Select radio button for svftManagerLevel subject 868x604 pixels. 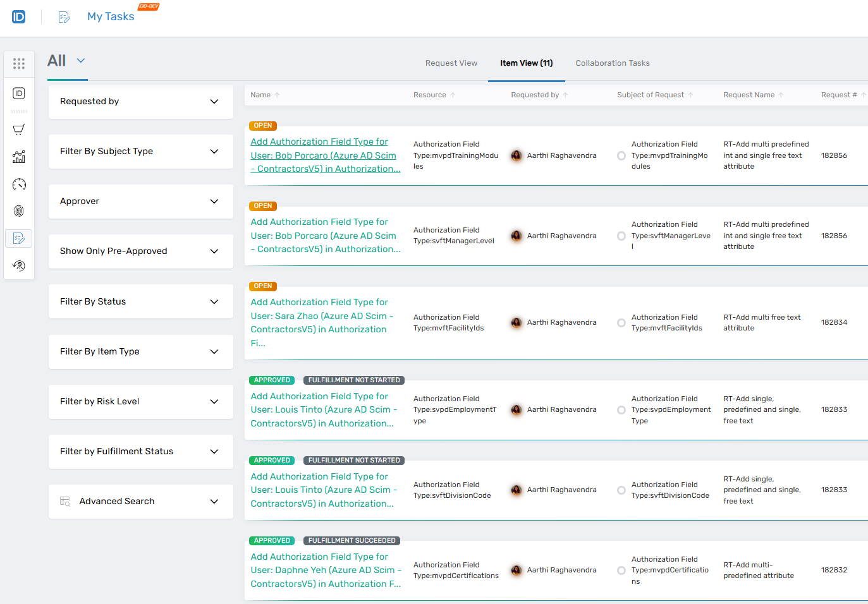click(621, 235)
